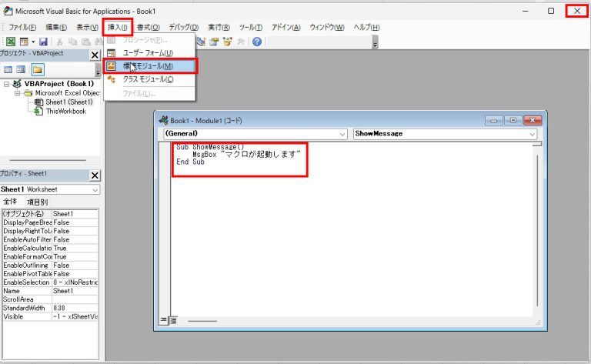Select ThisWorkbook in the project tree

pos(65,111)
